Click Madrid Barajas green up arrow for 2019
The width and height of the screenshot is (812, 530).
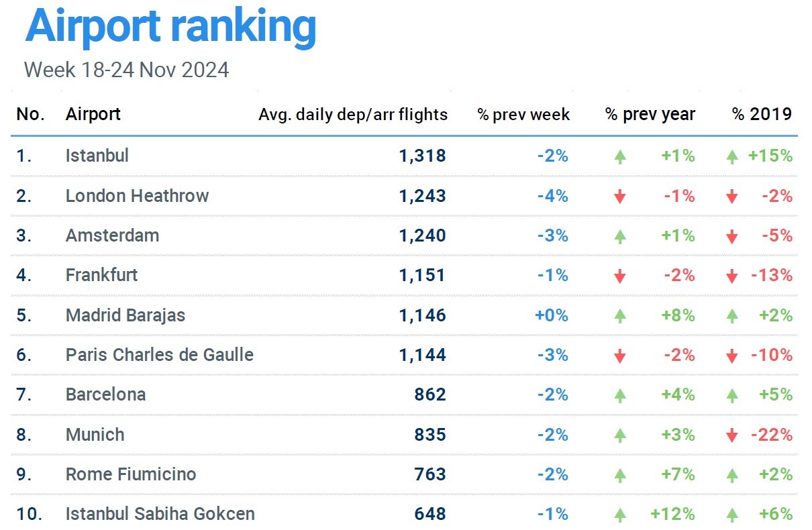[x=732, y=316]
